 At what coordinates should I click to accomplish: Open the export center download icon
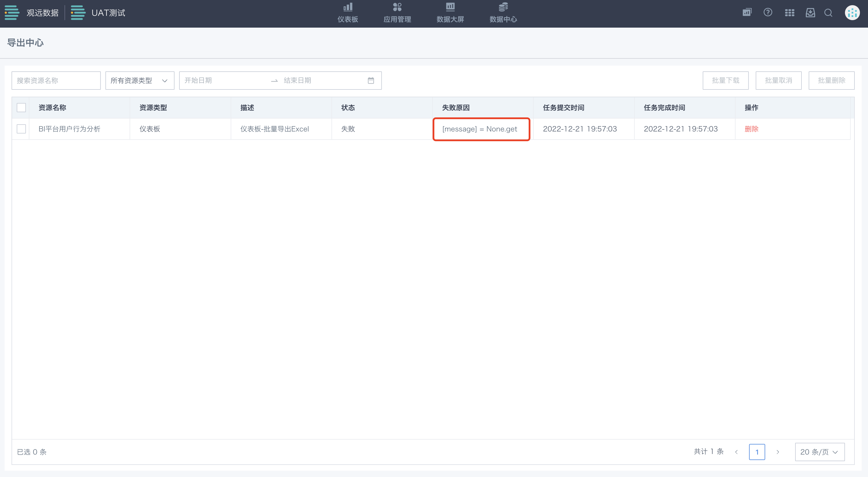(x=810, y=13)
